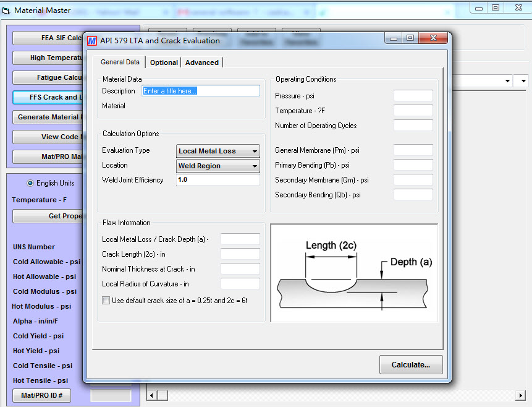Image resolution: width=532 pixels, height=407 pixels.
Task: Click the 'UNS Number' label
Action: click(34, 247)
